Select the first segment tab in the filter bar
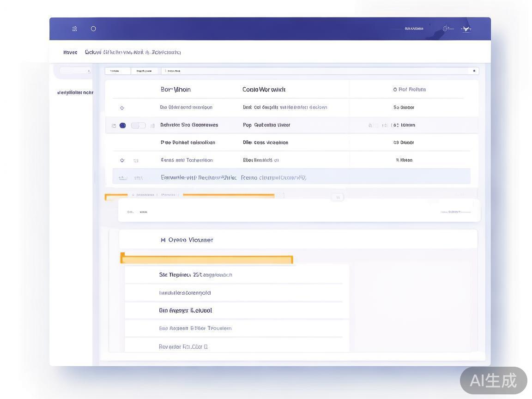The width and height of the screenshot is (532, 399). [118, 71]
